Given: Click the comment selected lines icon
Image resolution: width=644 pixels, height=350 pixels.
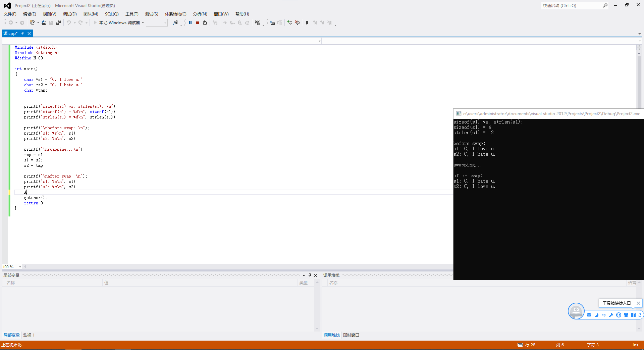Looking at the screenshot, I should tap(272, 23).
